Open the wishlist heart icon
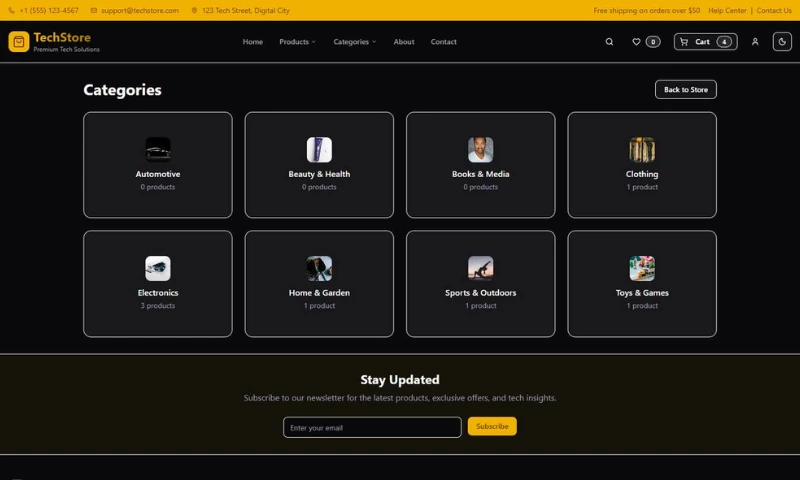Viewport: 800px width, 480px height. click(x=636, y=42)
